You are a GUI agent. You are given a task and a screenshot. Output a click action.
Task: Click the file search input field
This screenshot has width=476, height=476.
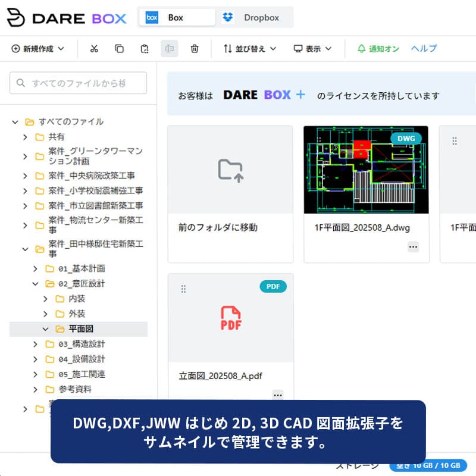pos(79,83)
